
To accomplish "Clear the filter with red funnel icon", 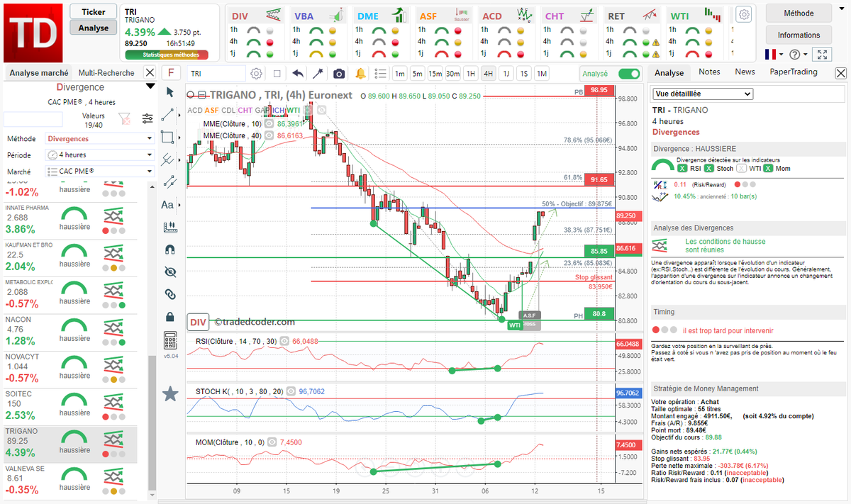I will (x=123, y=118).
